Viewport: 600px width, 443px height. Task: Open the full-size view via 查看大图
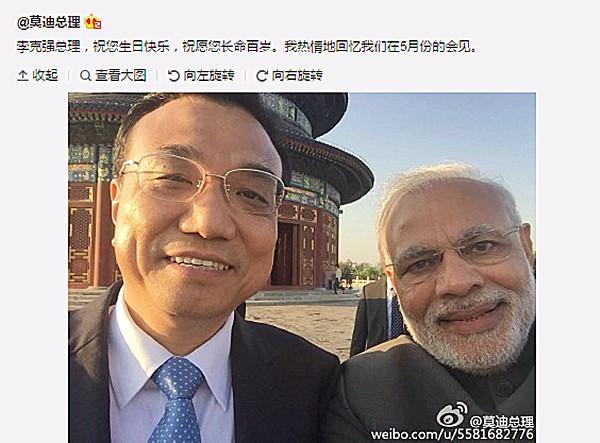pos(121,75)
